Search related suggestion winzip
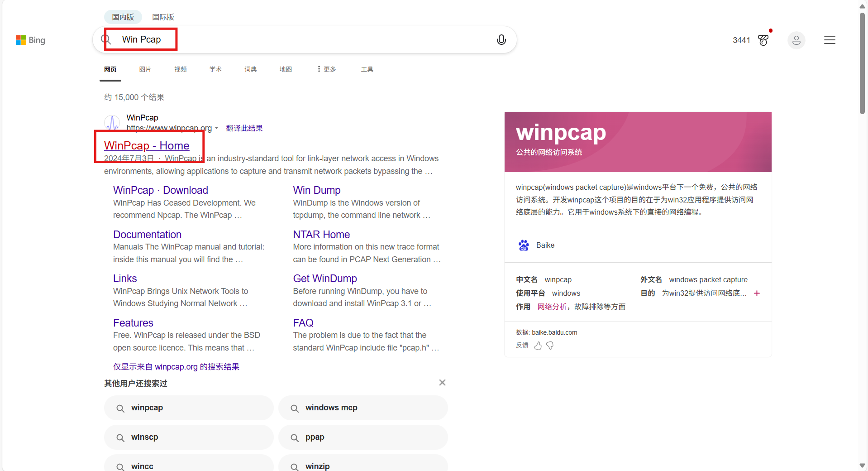Viewport: 868px width, 471px height. point(363,464)
